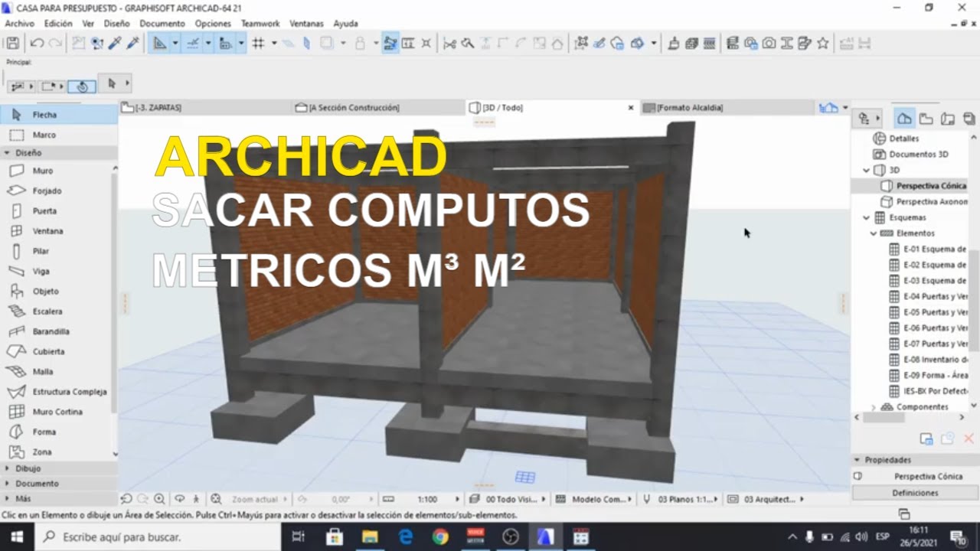
Task: Select the eyedropper pick-up parameters tool
Action: 115,44
